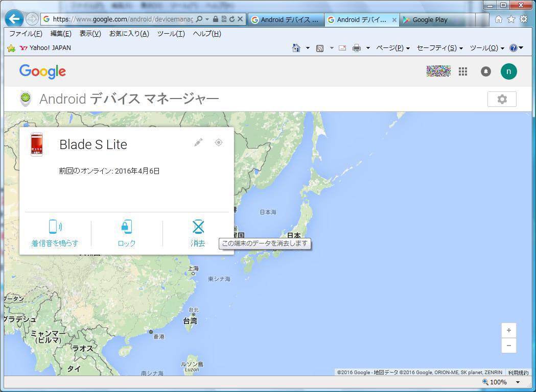The width and height of the screenshot is (536, 392).
Task: Click the Google account avatar
Action: 508,72
